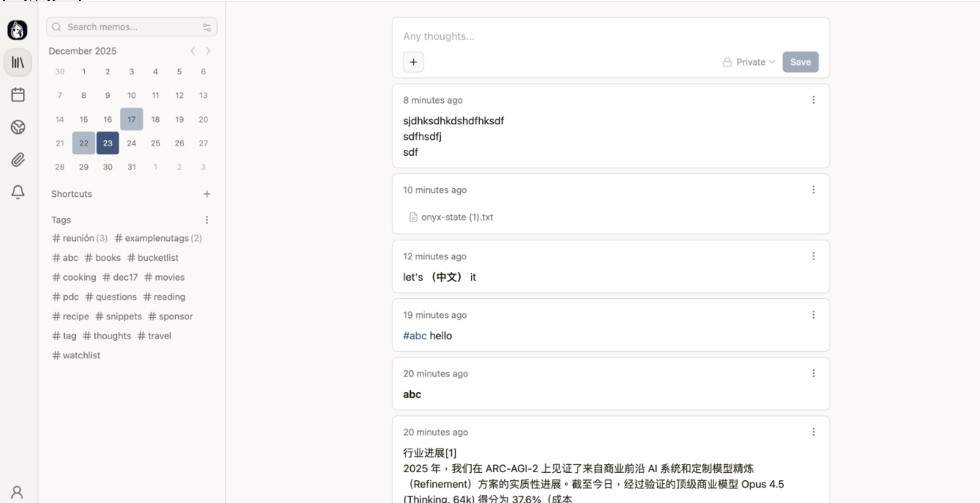Open the Explore globe icon in sidebar

17,127
